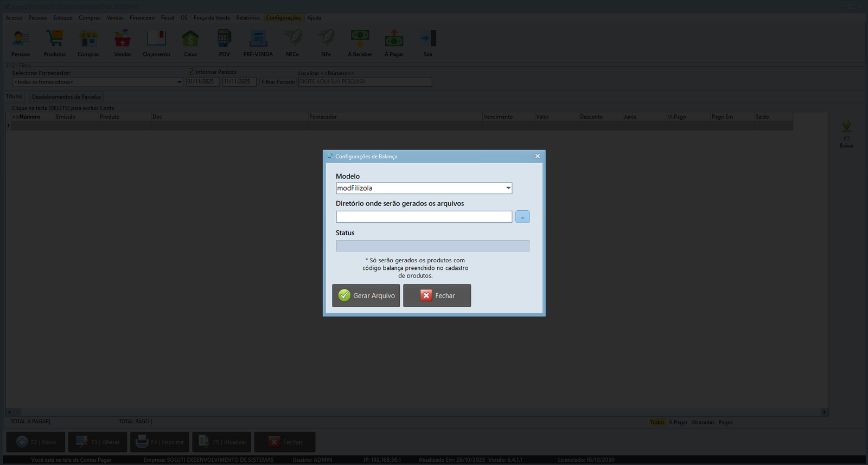The height and width of the screenshot is (465, 868).
Task: Click the Sair exit icon
Action: (x=428, y=39)
